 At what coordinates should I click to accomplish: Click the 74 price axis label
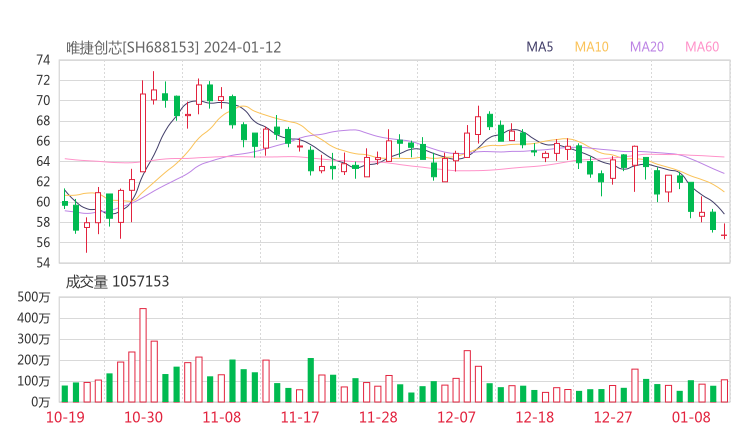[43, 60]
